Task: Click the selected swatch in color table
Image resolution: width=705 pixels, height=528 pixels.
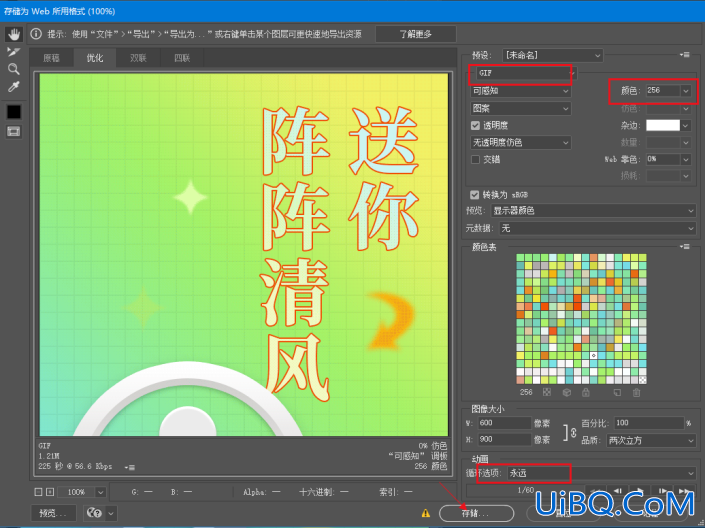Action: click(x=593, y=355)
